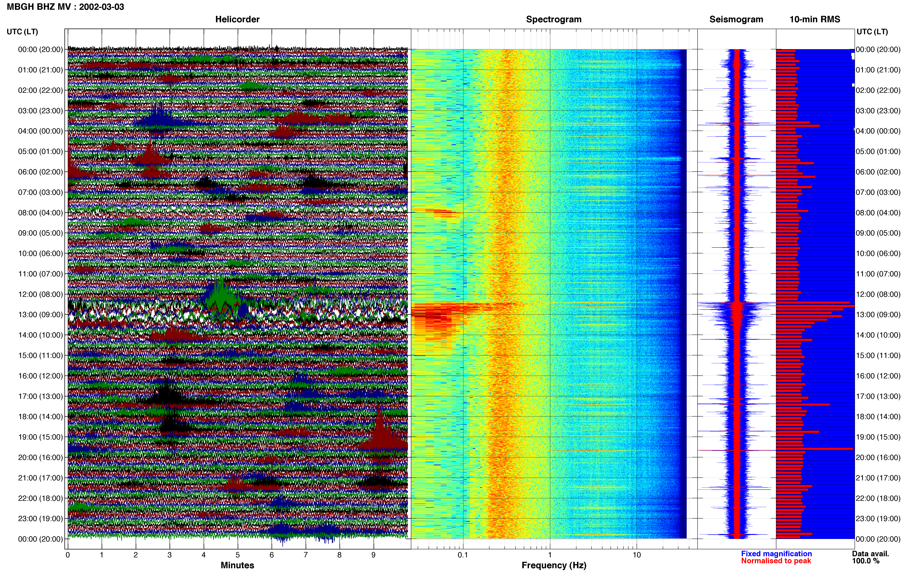Image resolution: width=924 pixels, height=578 pixels.
Task: Click the left '01:00 (21:00)' time label
Action: pos(41,70)
